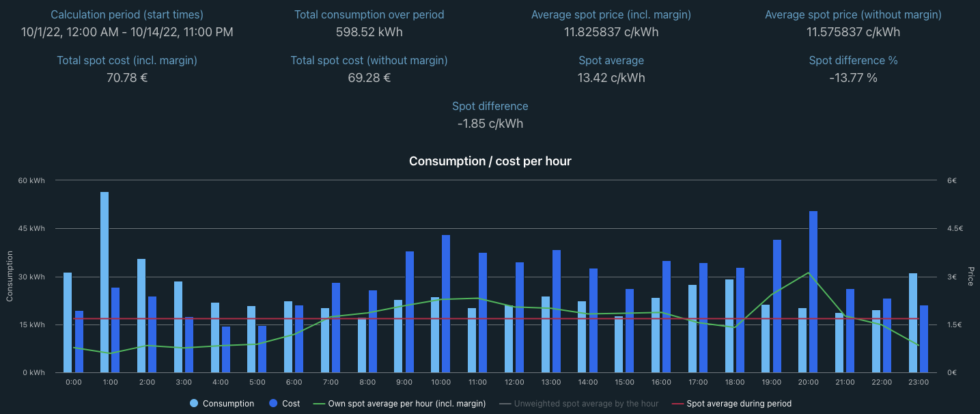The height and width of the screenshot is (414, 980).
Task: Toggle the Consumption legend entry
Action: pos(222,404)
